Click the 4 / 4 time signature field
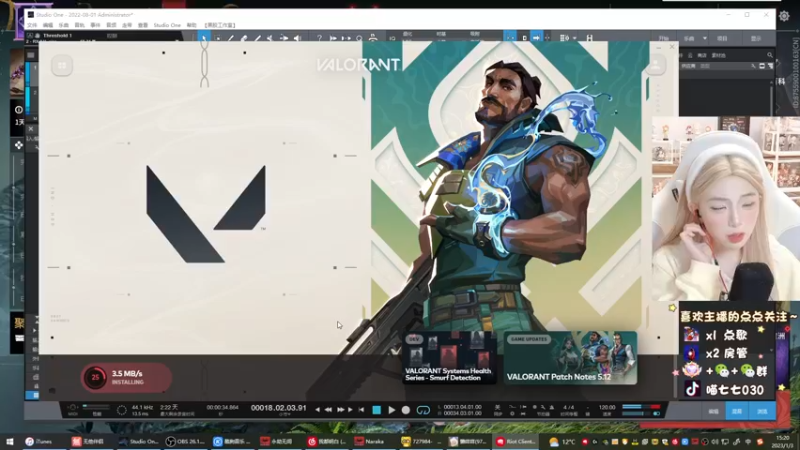 click(568, 408)
